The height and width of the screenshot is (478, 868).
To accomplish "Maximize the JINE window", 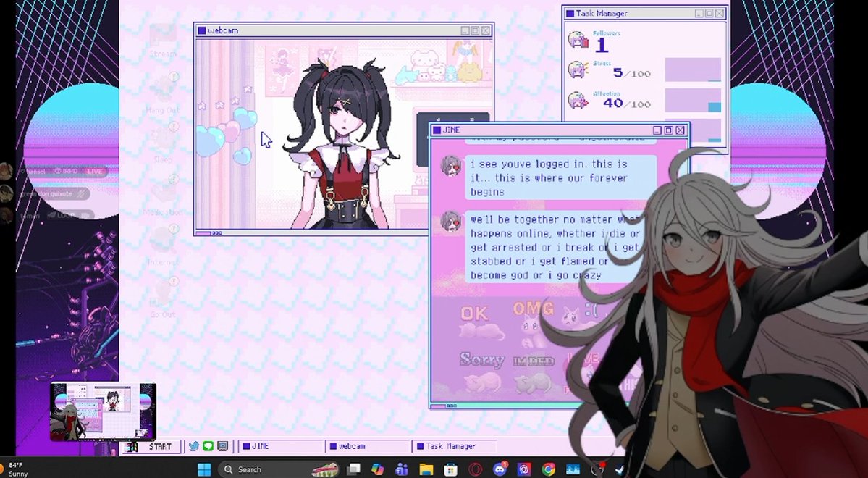I will (x=668, y=130).
